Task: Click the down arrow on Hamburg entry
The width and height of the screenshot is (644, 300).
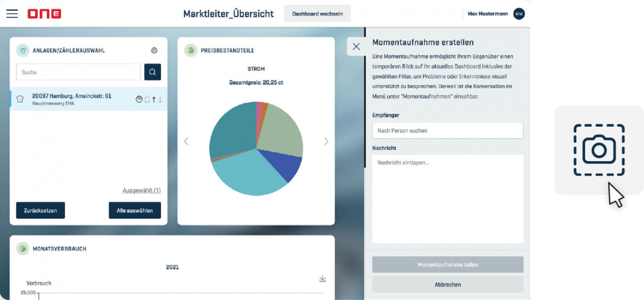Action: point(160,99)
